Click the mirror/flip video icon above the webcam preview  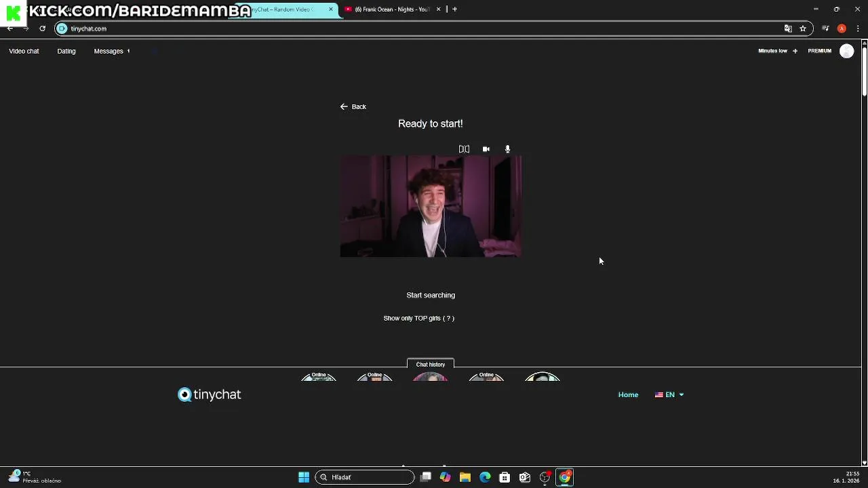[464, 149]
